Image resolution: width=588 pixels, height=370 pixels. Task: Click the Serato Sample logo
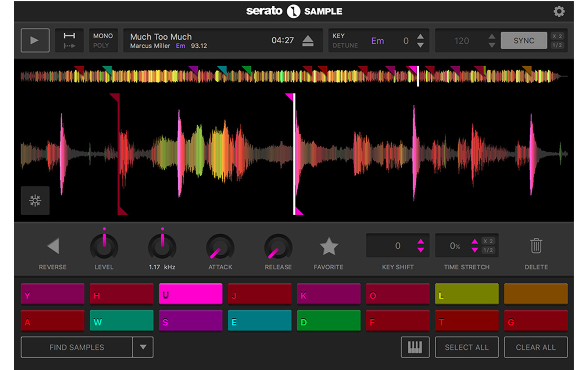coord(294,11)
